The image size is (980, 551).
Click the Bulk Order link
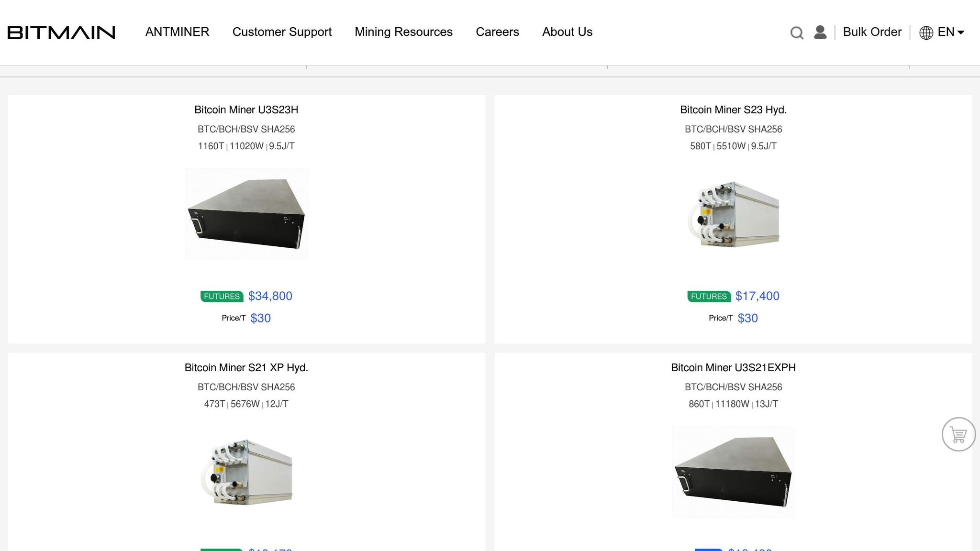pyautogui.click(x=872, y=32)
